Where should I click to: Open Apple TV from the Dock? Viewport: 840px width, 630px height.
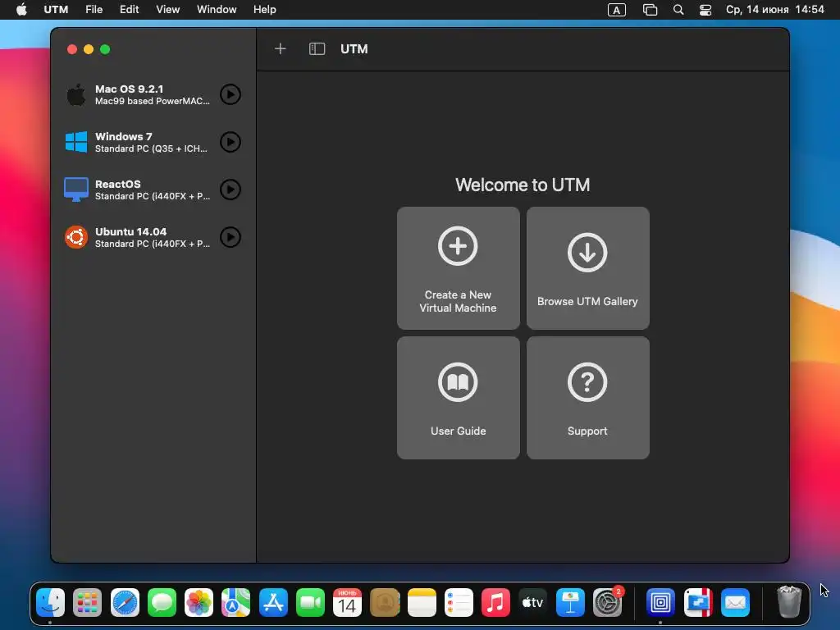pyautogui.click(x=533, y=603)
